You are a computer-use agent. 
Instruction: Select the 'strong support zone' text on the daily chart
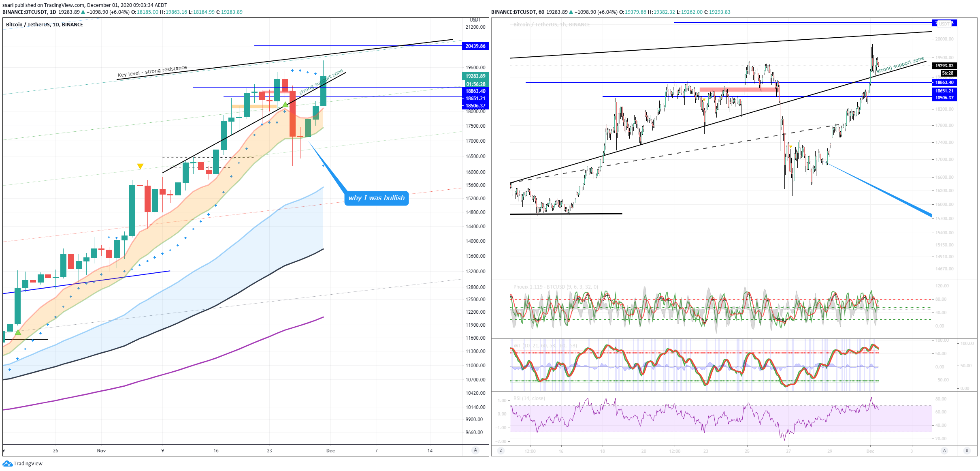point(321,82)
